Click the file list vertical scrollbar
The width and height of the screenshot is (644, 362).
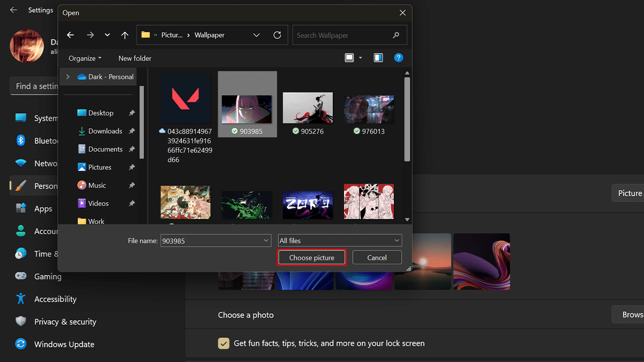407,118
